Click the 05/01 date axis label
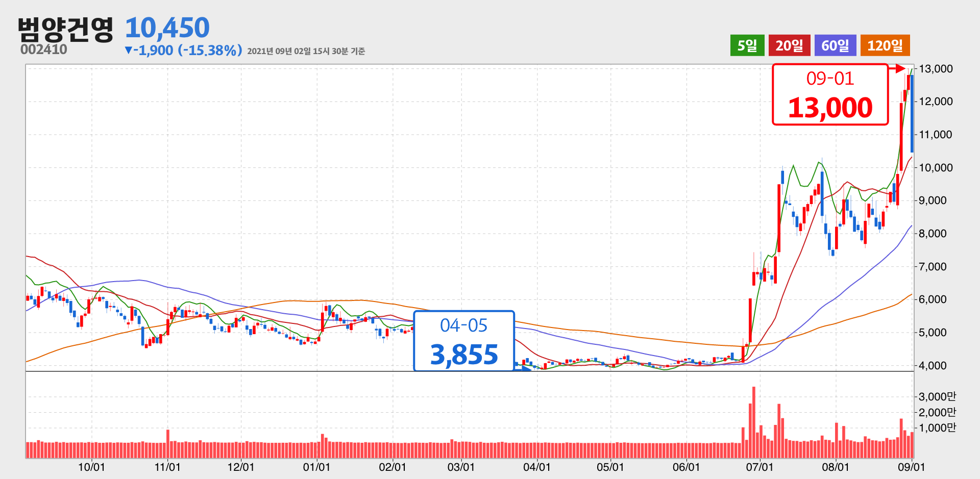This screenshot has height=479, width=980. click(610, 467)
